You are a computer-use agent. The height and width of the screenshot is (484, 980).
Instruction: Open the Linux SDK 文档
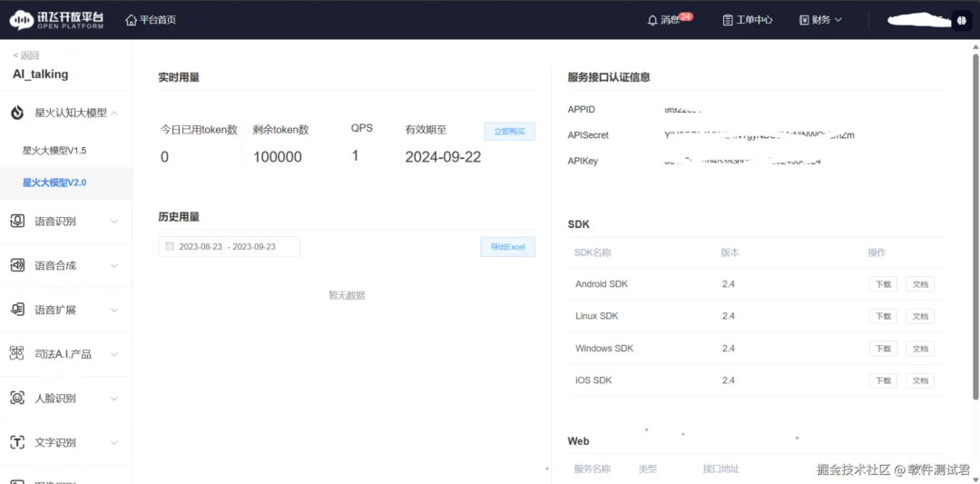coord(920,316)
